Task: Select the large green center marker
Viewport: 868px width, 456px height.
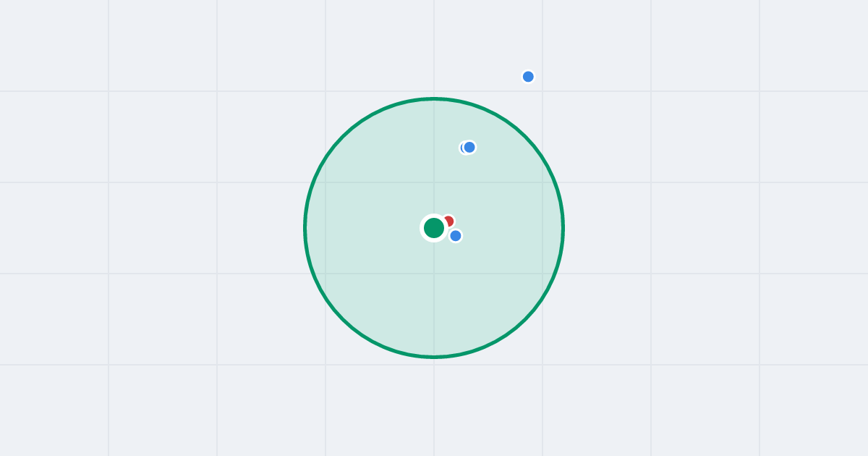Action: coord(434,228)
